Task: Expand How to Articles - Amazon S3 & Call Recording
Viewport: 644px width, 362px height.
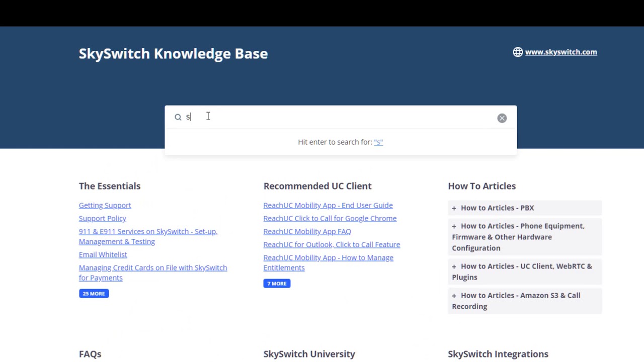Action: (525, 301)
